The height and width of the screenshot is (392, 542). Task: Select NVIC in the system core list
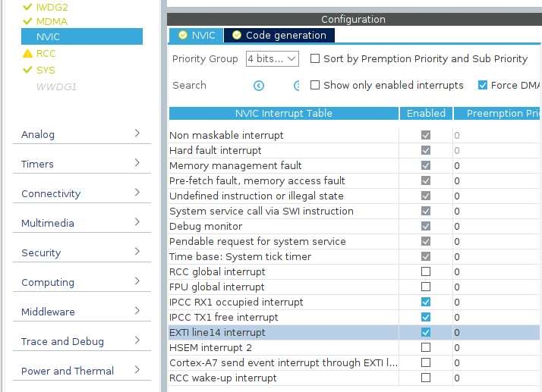point(82,36)
